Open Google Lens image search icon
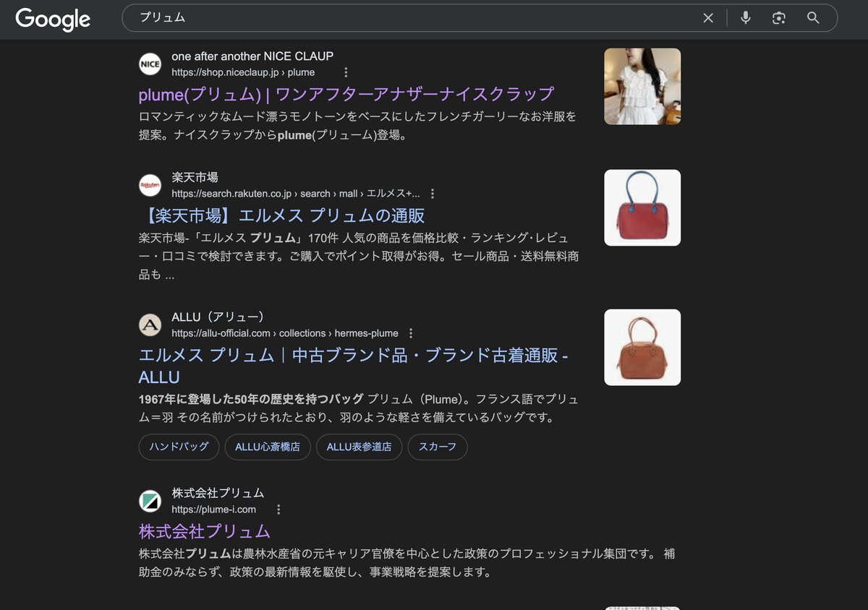 (x=779, y=18)
